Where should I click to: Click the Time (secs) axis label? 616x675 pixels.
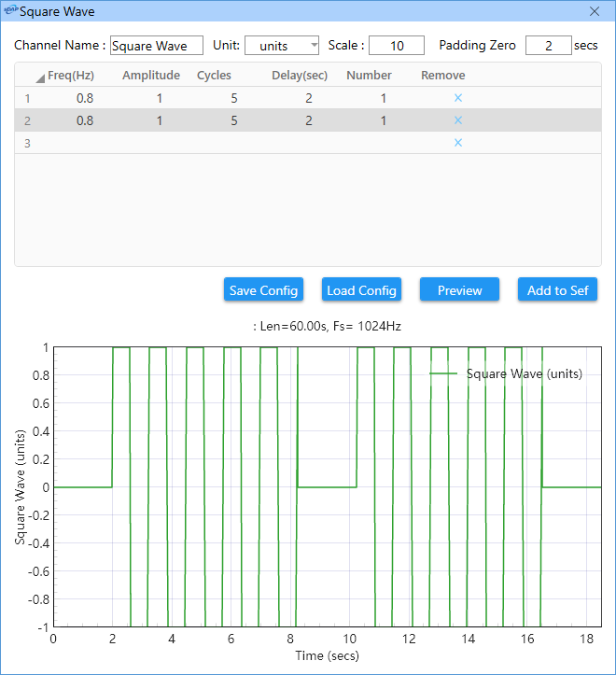pos(328,655)
